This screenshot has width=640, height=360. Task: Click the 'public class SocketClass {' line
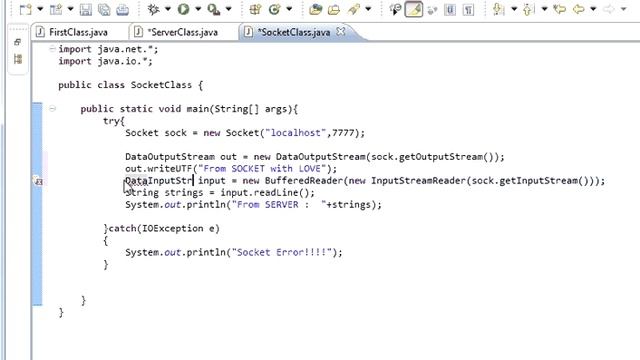(131, 85)
